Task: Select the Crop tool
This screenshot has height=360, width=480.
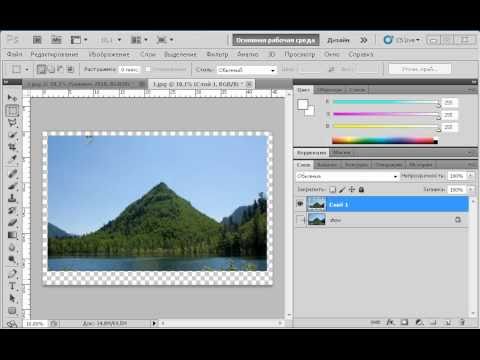Action: (12, 147)
